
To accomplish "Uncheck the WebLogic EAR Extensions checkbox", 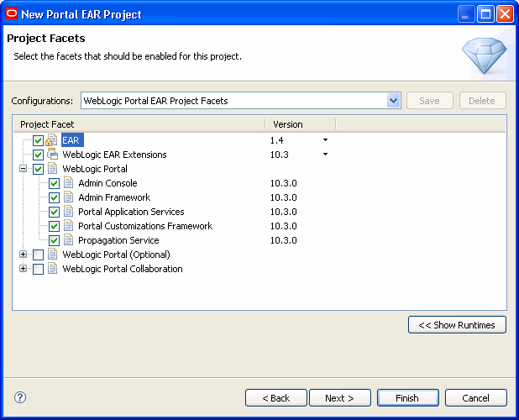I will pos(38,155).
